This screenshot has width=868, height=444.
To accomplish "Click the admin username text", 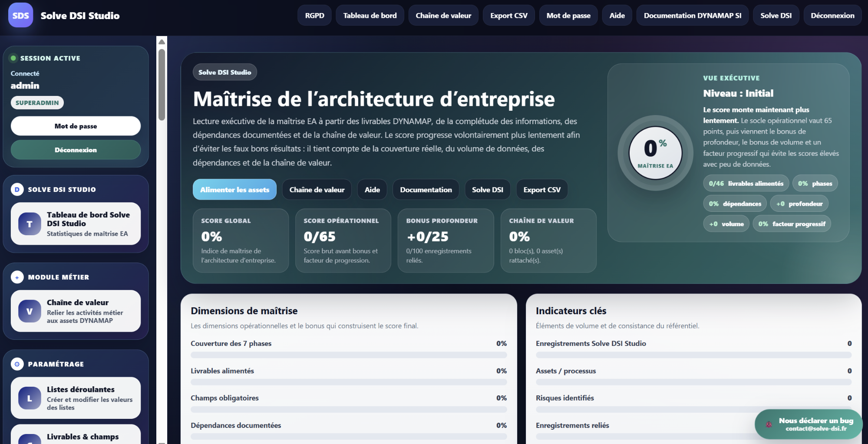I will (x=25, y=86).
